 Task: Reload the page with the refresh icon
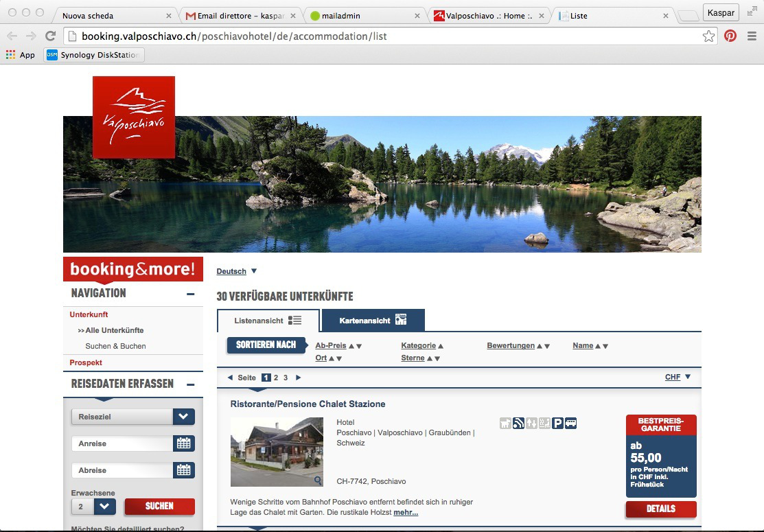tap(50, 36)
